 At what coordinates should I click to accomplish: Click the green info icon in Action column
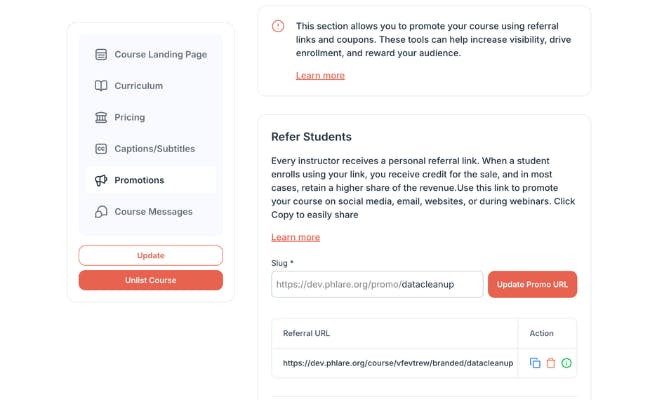pyautogui.click(x=566, y=363)
